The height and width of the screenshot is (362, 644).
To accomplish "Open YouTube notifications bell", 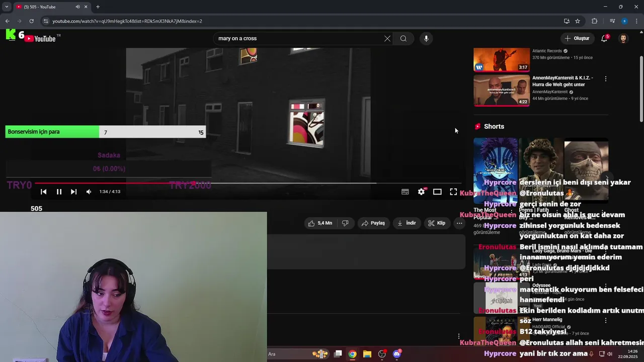I will 604,38.
